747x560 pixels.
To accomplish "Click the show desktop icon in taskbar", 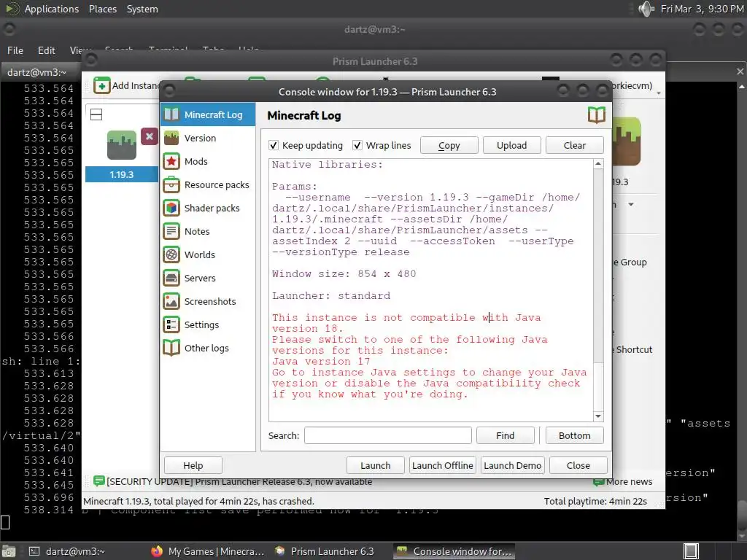I will 9,551.
